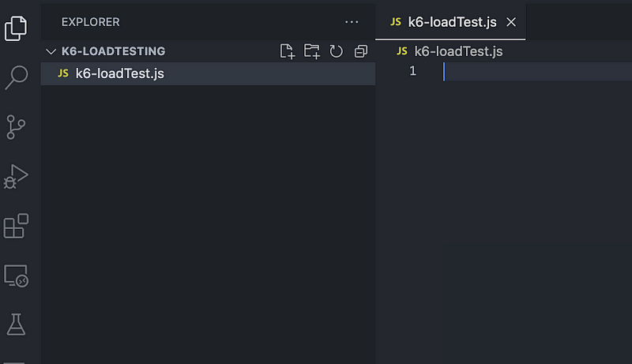Open the Run and Debug view
Image resolution: width=632 pixels, height=364 pixels.
tap(17, 176)
